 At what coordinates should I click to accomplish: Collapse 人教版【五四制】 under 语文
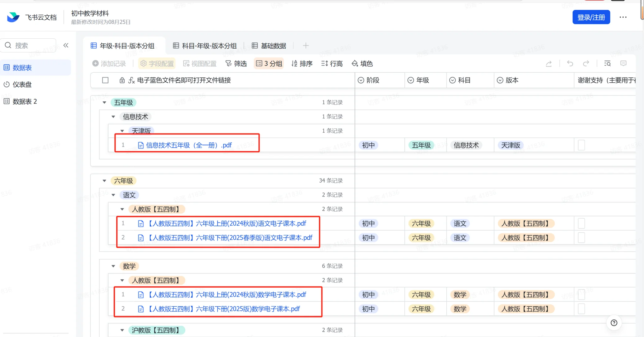click(122, 209)
